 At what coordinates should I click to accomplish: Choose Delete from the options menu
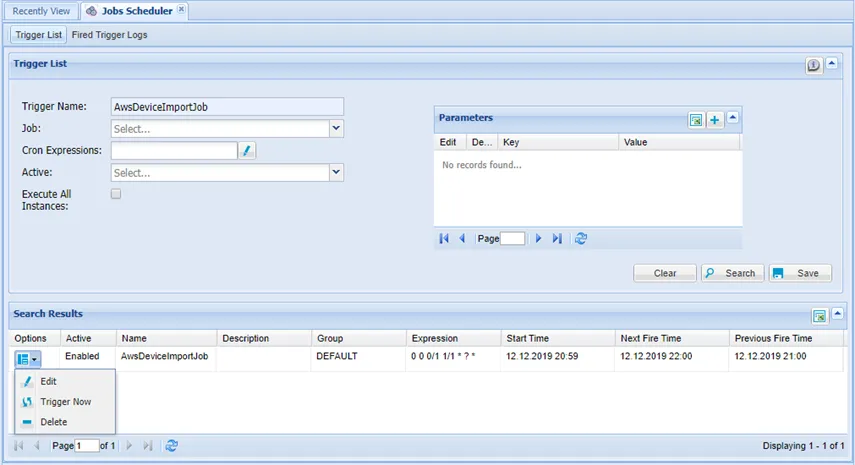click(65, 422)
